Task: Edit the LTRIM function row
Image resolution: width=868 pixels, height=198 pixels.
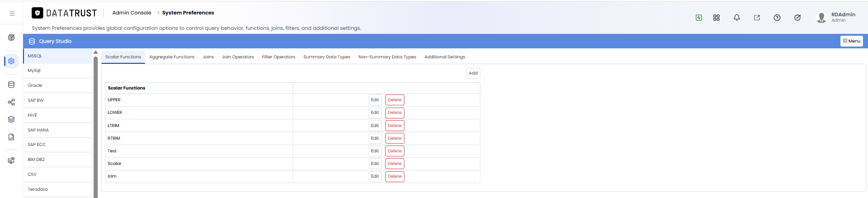Action: point(375,126)
